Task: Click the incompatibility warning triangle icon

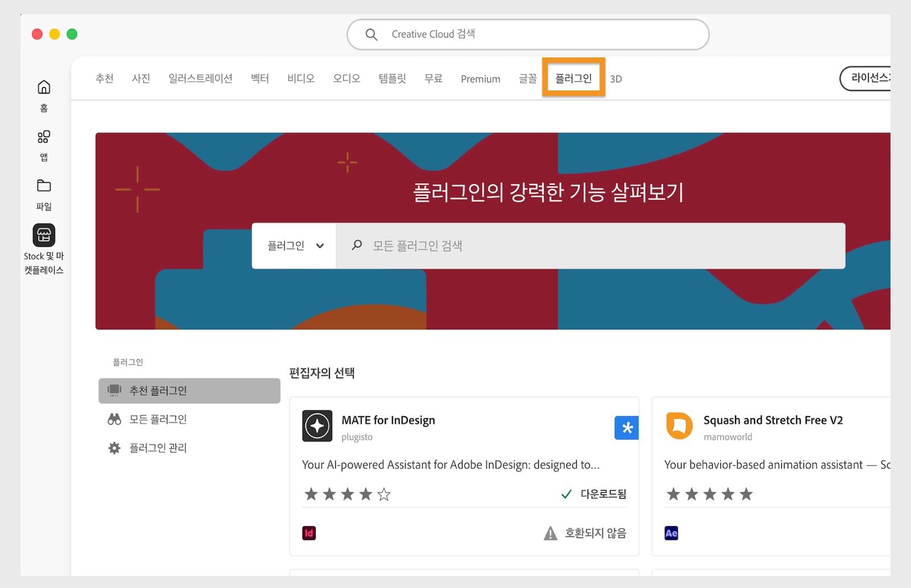Action: 551,533
